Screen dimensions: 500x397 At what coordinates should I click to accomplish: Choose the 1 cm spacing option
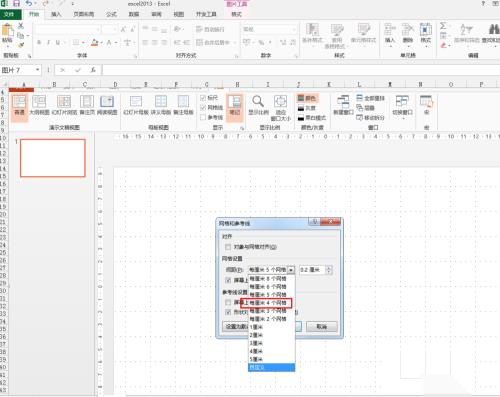[272, 327]
